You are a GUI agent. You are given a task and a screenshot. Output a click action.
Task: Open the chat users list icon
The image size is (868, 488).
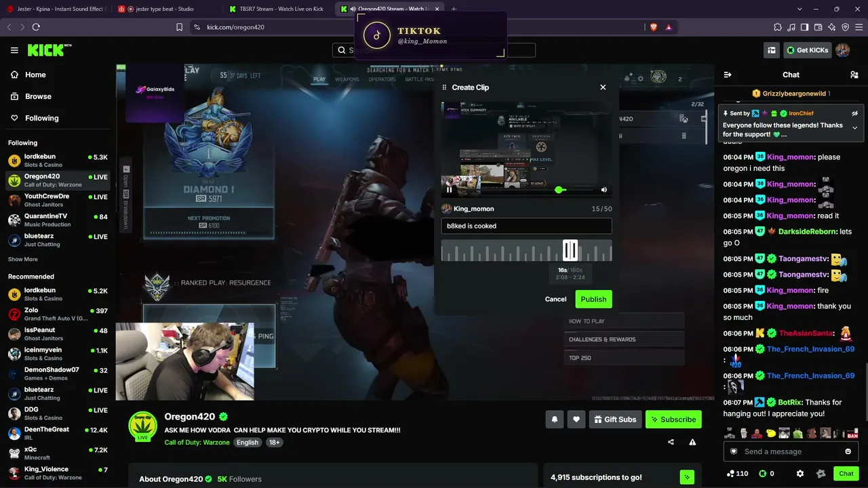point(854,75)
